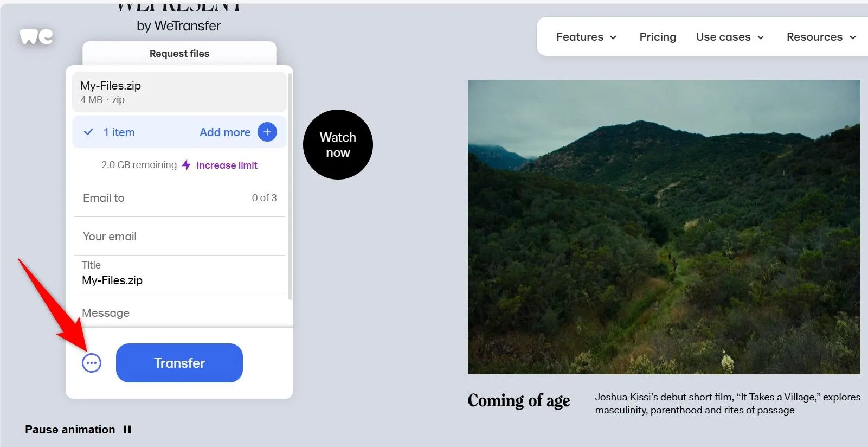Click the pause bars animation icon
The width and height of the screenshot is (868, 447).
[127, 430]
